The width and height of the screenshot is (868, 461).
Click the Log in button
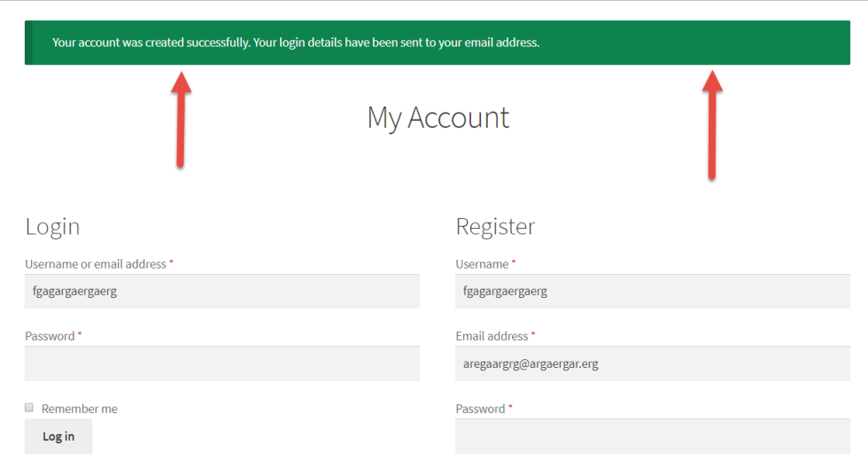pyautogui.click(x=58, y=436)
